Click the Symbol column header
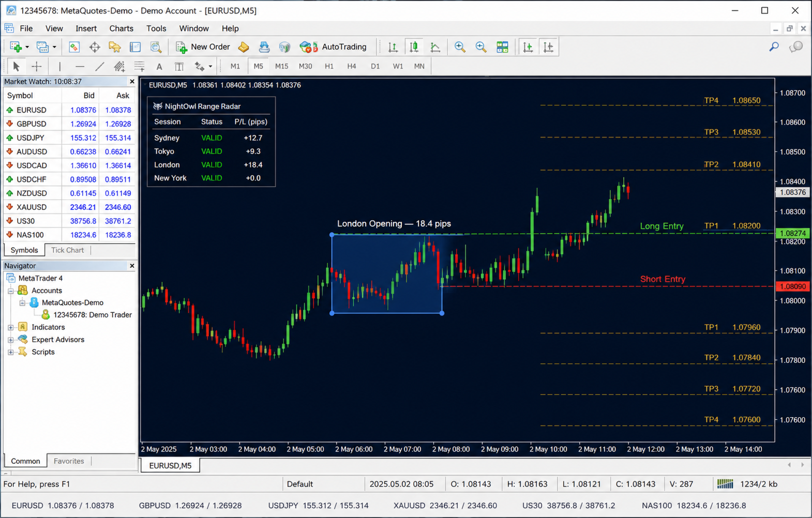Viewport: 812px width, 518px height. [x=32, y=96]
